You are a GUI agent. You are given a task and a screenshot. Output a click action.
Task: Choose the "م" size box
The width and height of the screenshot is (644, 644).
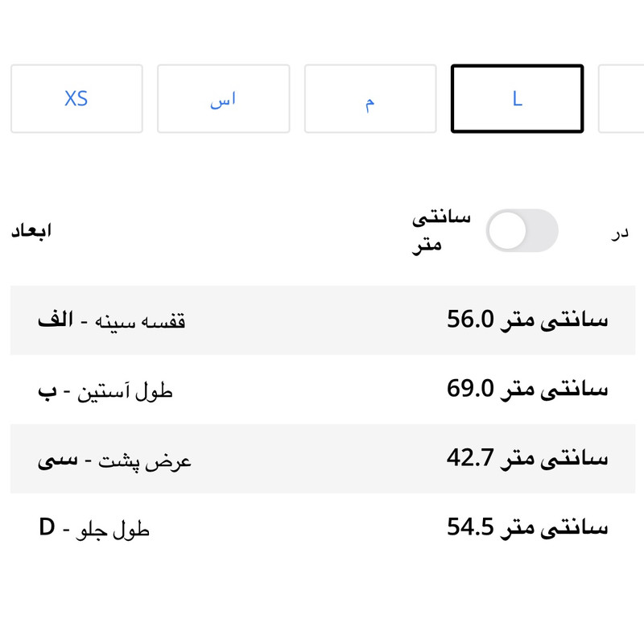[x=369, y=99]
